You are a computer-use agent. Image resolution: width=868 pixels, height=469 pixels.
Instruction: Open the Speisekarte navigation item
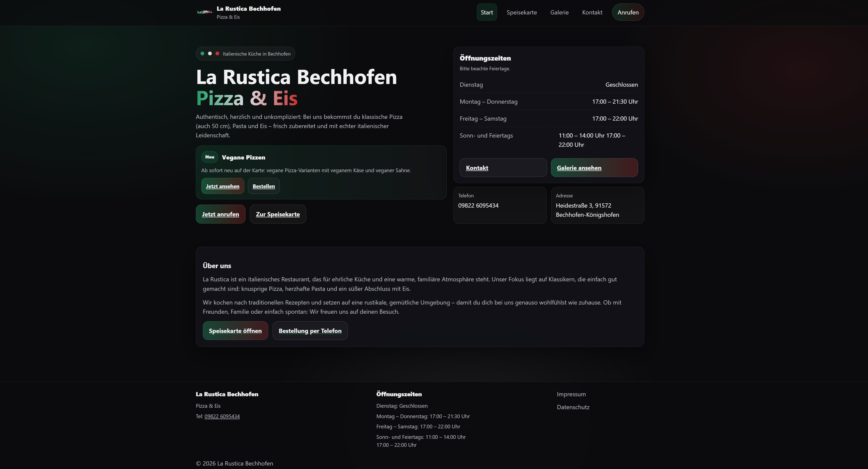point(522,12)
